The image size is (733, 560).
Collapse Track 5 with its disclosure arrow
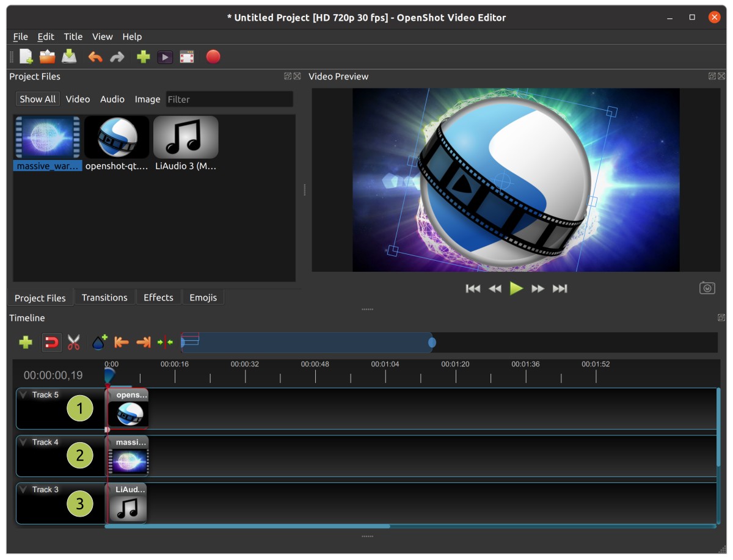coord(23,394)
